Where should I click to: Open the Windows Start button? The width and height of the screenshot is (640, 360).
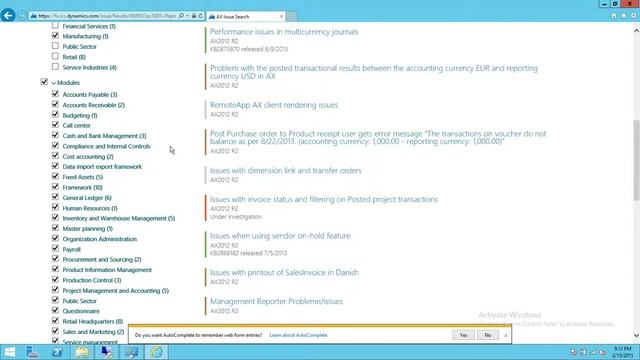click(x=9, y=352)
